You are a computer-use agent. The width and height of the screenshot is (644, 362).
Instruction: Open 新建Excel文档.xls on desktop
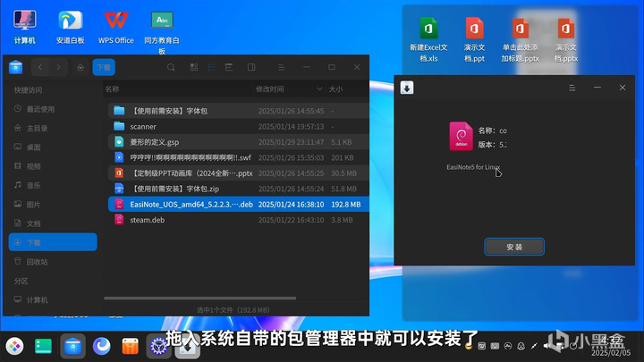click(x=428, y=39)
